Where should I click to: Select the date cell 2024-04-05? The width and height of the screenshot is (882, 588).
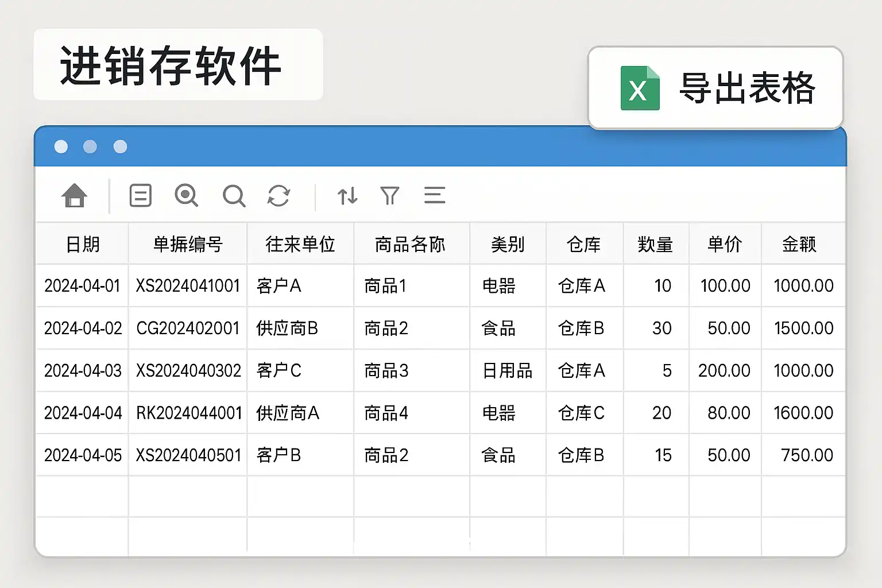(83, 455)
